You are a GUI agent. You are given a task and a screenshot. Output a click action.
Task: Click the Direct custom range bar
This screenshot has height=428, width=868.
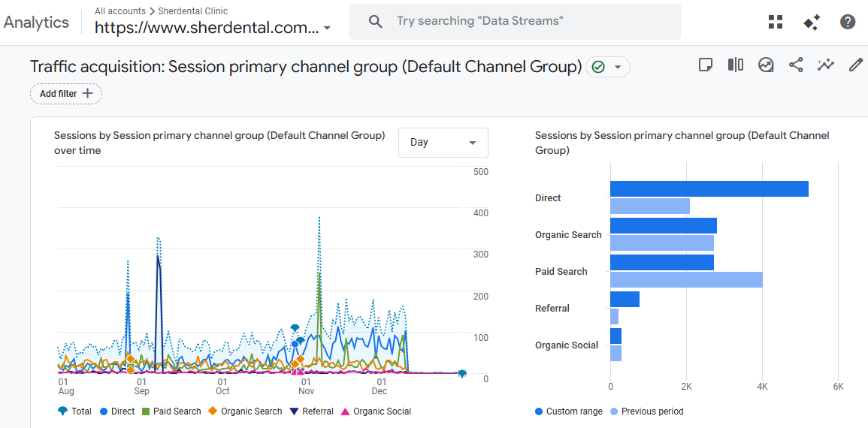point(709,188)
